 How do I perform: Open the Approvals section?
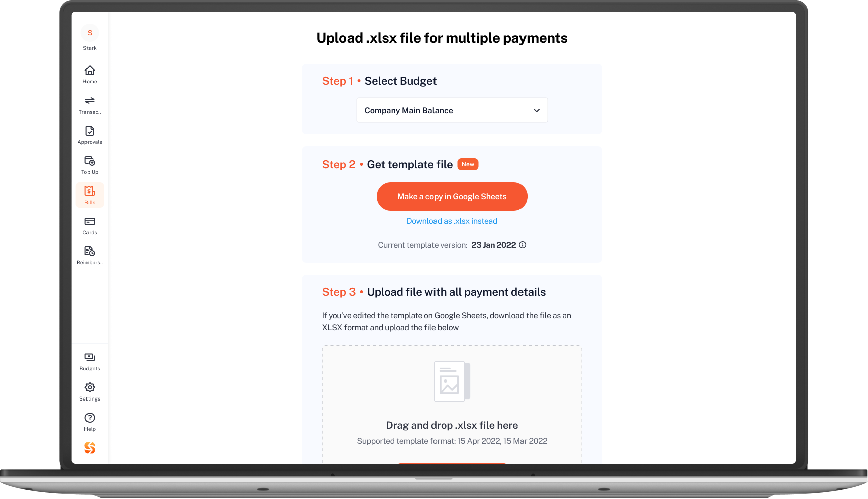[x=90, y=135]
